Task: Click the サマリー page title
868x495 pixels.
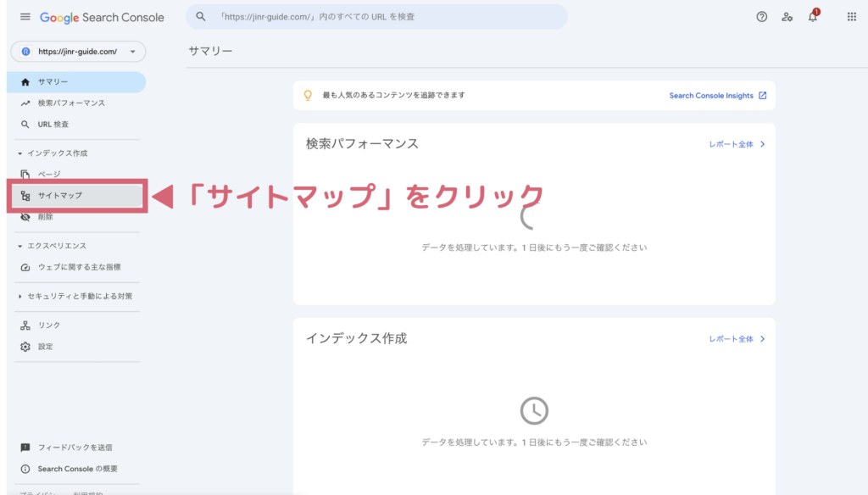Action: pyautogui.click(x=210, y=51)
